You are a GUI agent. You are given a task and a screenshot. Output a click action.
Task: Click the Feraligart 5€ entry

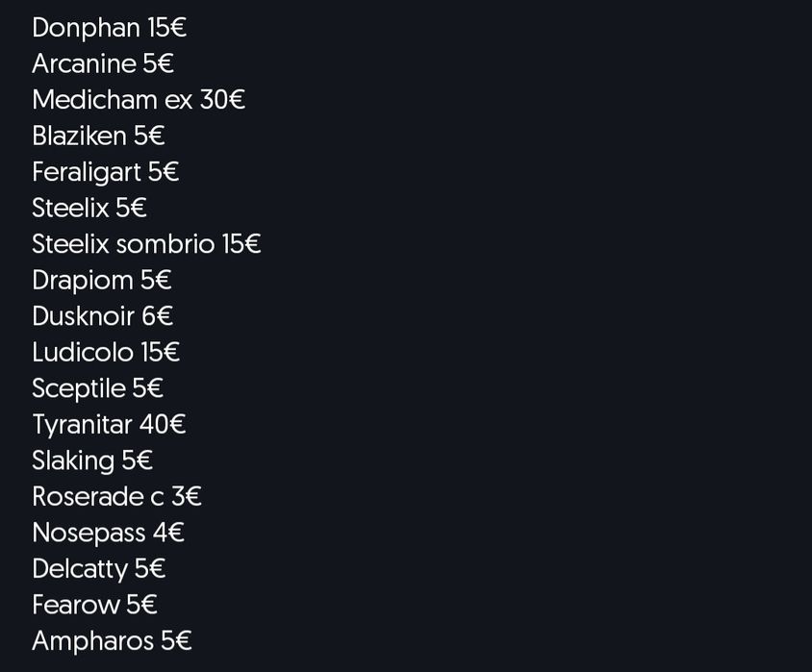(105, 172)
